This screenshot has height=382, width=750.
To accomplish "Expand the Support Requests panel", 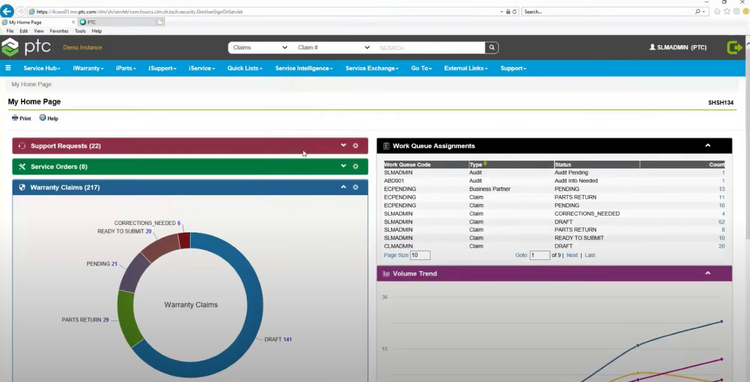I will 343,145.
